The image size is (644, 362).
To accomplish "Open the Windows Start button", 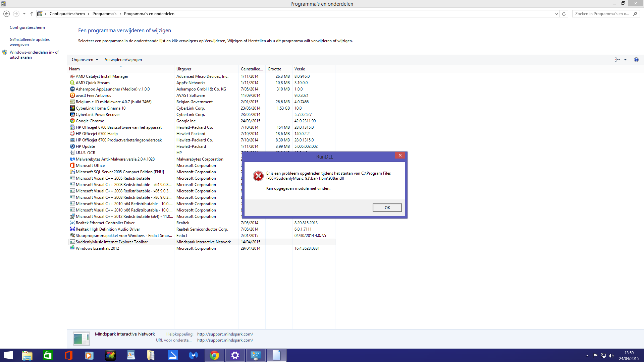I will 8,355.
